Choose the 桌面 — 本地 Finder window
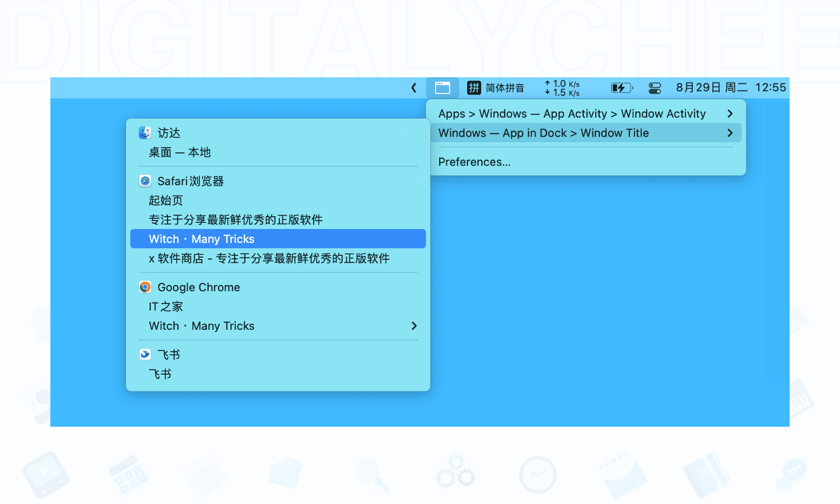840x504 pixels. pos(180,152)
